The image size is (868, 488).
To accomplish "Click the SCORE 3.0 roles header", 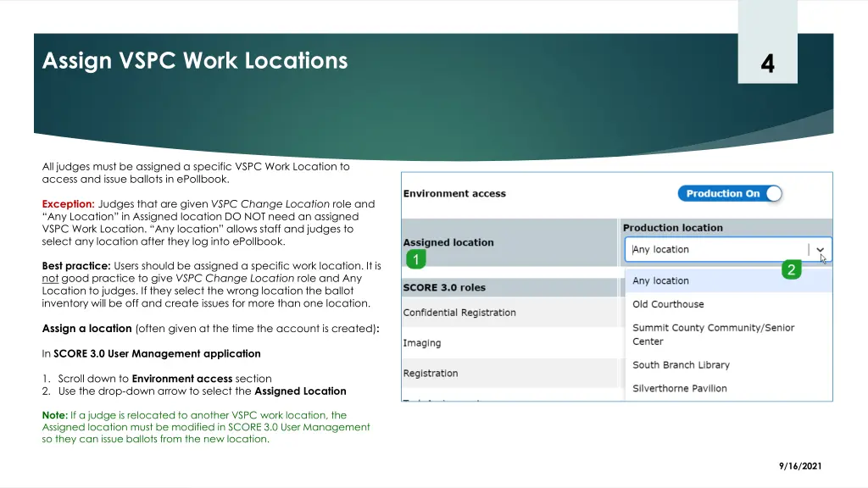I will tap(444, 287).
